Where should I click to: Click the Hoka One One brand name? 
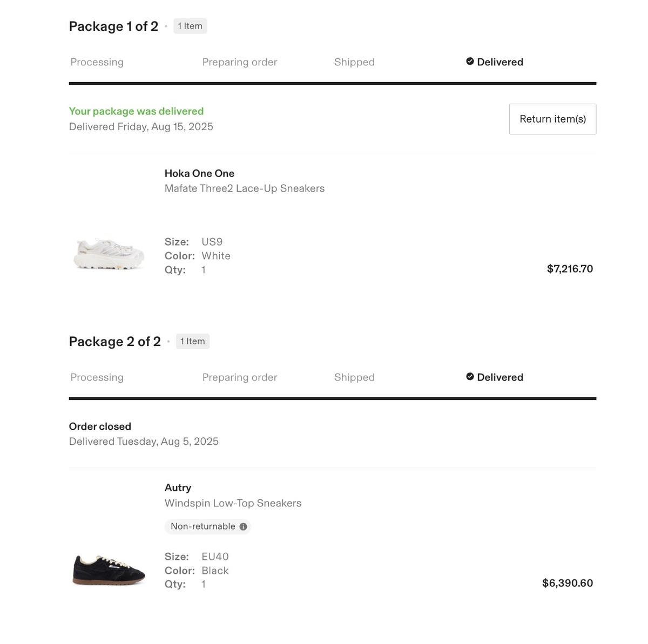(199, 173)
